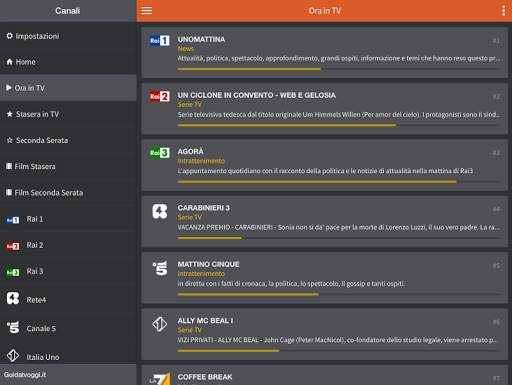Click the Rai 3 logo in sidebar
This screenshot has height=385, width=512.
(13, 272)
